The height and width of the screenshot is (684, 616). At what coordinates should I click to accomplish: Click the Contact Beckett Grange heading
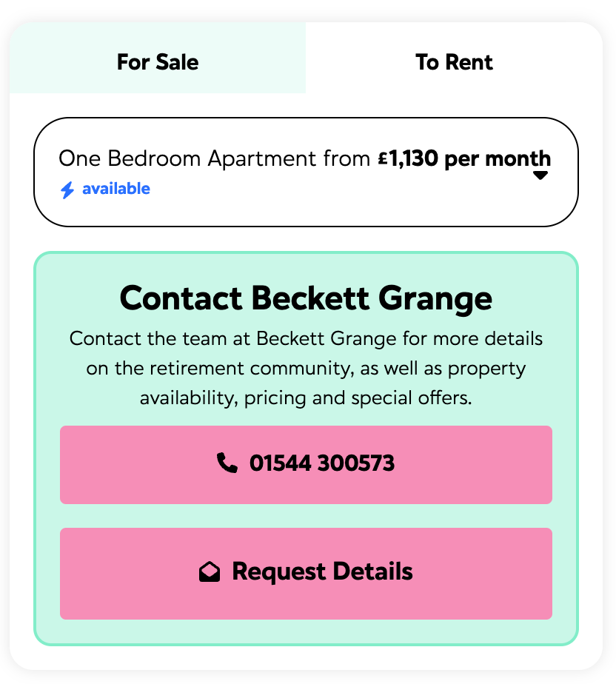point(306,298)
